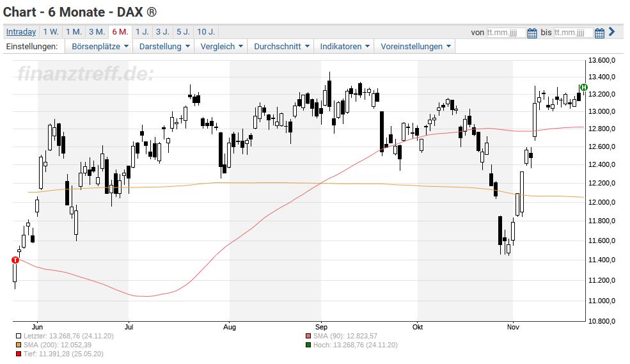
Task: Click the 13.600,0 y-axis value
Action: pos(601,61)
